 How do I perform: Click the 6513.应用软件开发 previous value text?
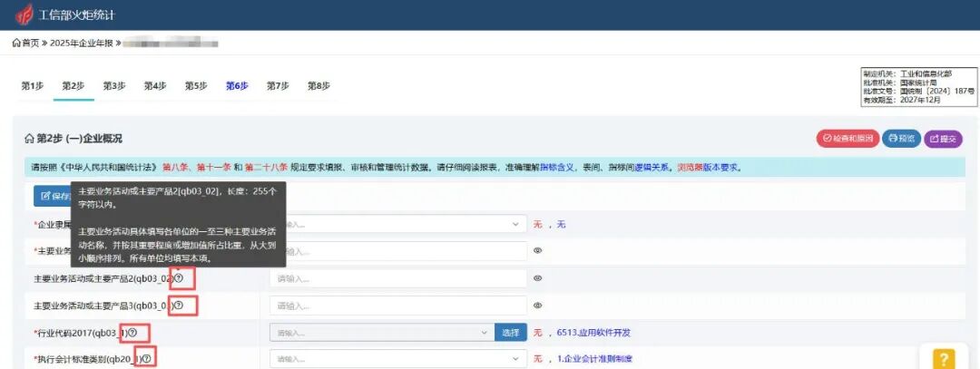tap(593, 333)
